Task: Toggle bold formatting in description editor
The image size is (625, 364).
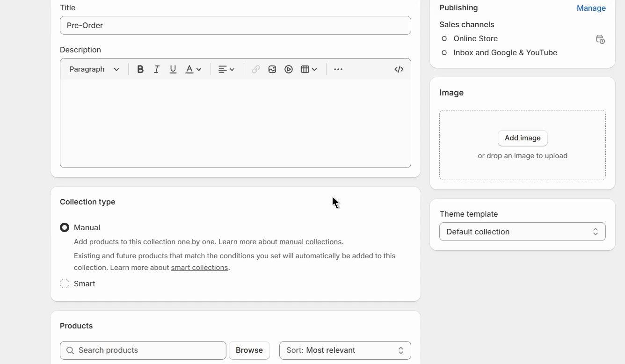Action: 140,69
